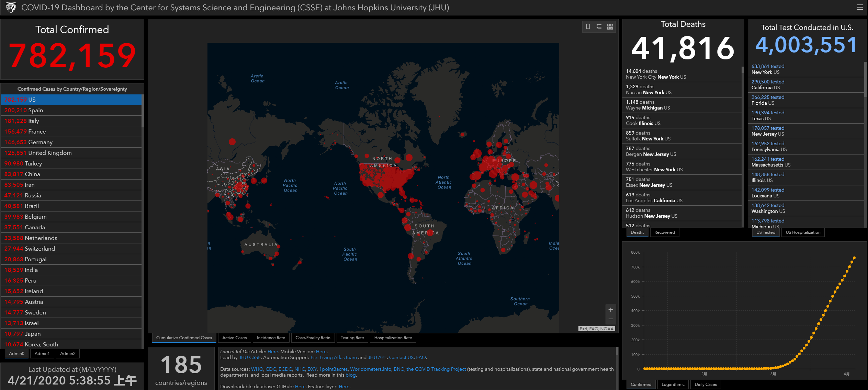The width and height of the screenshot is (868, 390).
Task: Show the Recovered list tab
Action: (664, 232)
